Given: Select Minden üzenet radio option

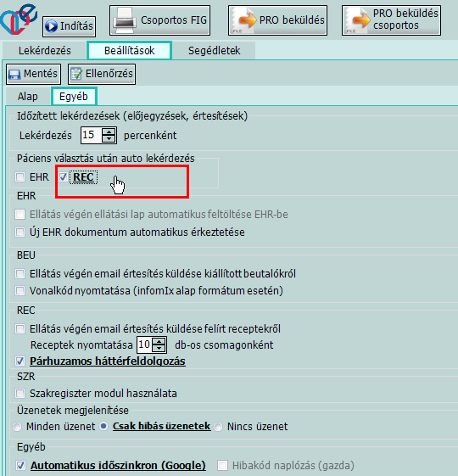Looking at the screenshot, I should coord(17,427).
